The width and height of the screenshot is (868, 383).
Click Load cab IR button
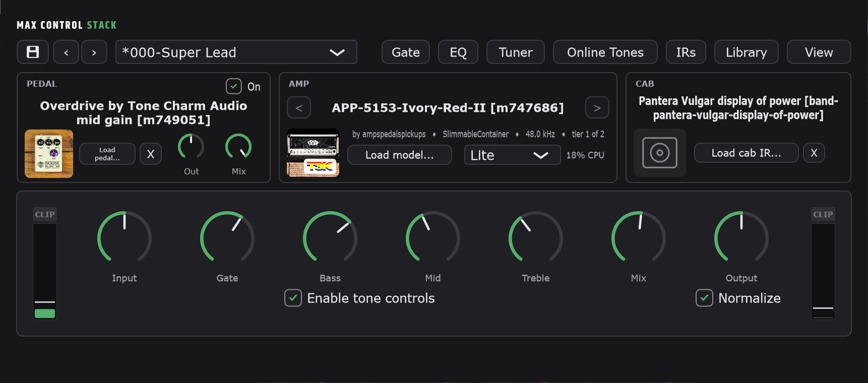coord(747,153)
